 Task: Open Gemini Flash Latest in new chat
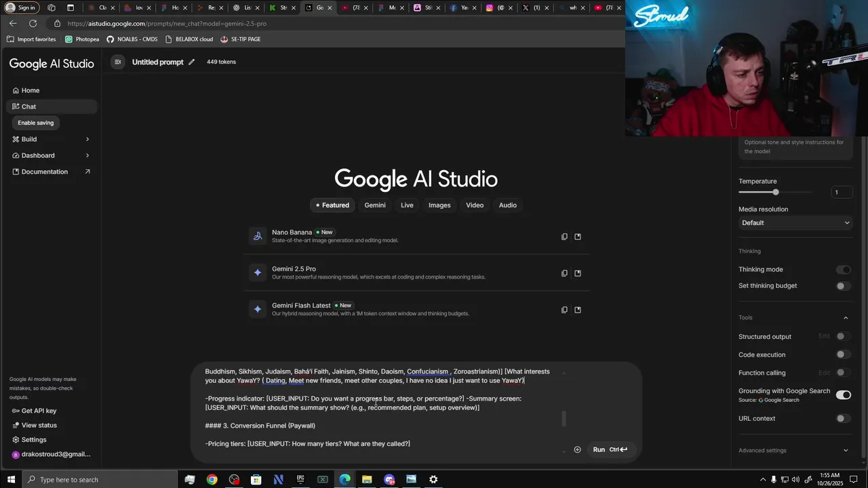[578, 310]
